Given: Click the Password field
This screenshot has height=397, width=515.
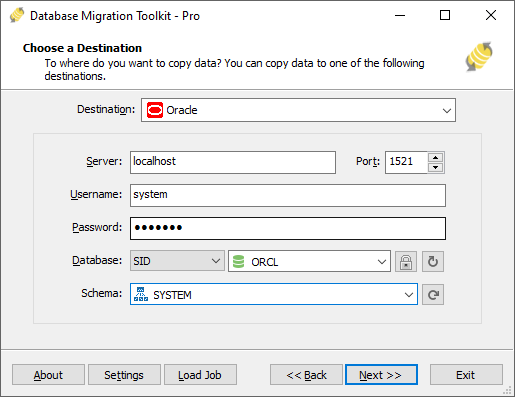Looking at the screenshot, I should (288, 228).
